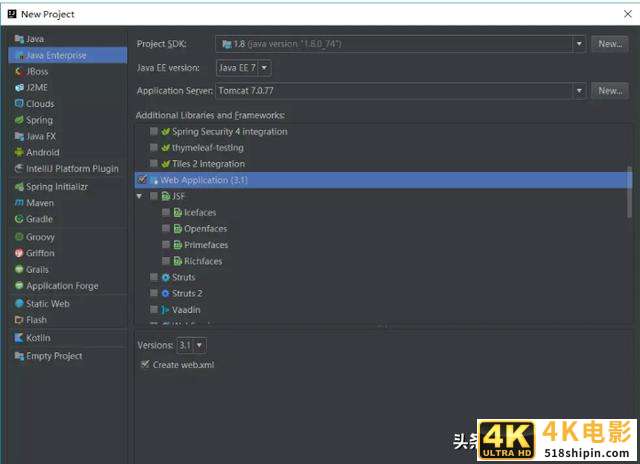Screen dimensions: 640x464
Task: Select the Gradle project icon
Action: (x=19, y=219)
